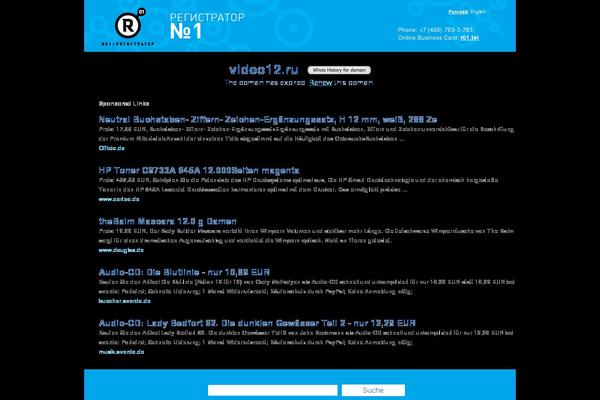Image resolution: width=600 pixels, height=400 pixels.
Task: Click the phone number text in the header
Action: [x=435, y=29]
